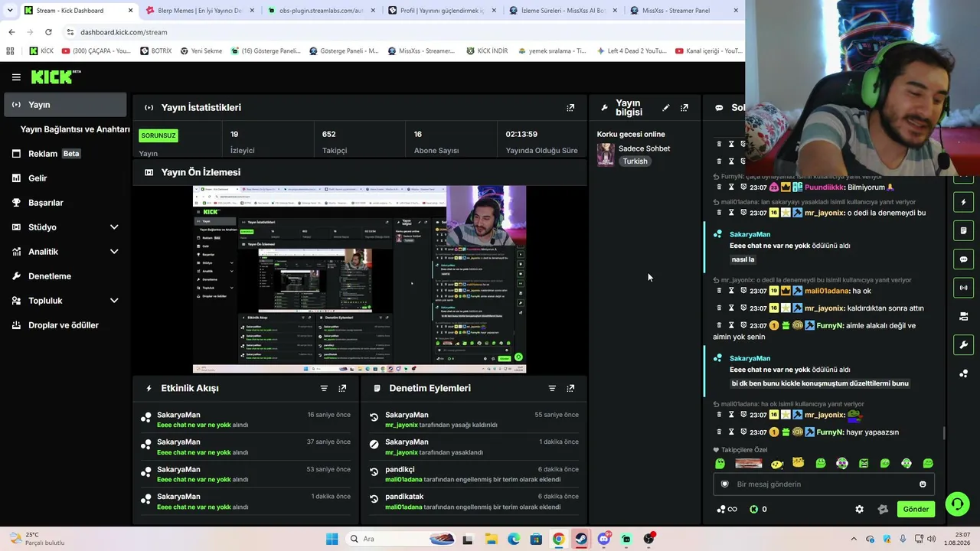Pop out the Yayın İstatistikleri panel
980x551 pixels.
click(x=570, y=108)
